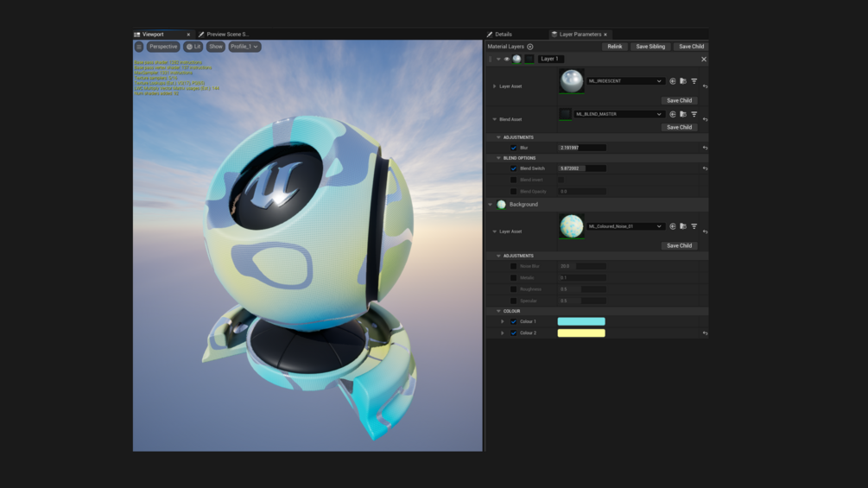Collapse Layer 1 with its arrow
Viewport: 868px width, 488px height.
498,60
